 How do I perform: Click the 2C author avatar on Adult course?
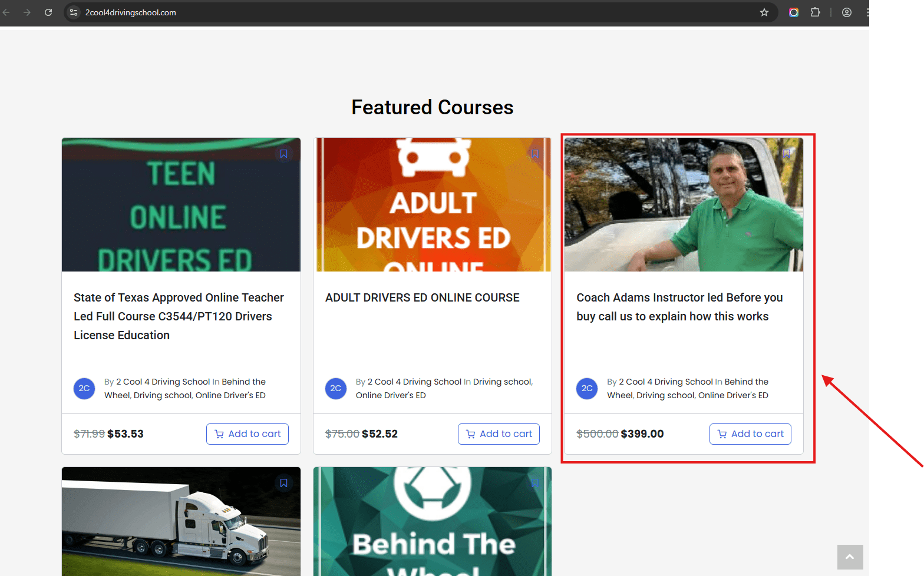336,389
